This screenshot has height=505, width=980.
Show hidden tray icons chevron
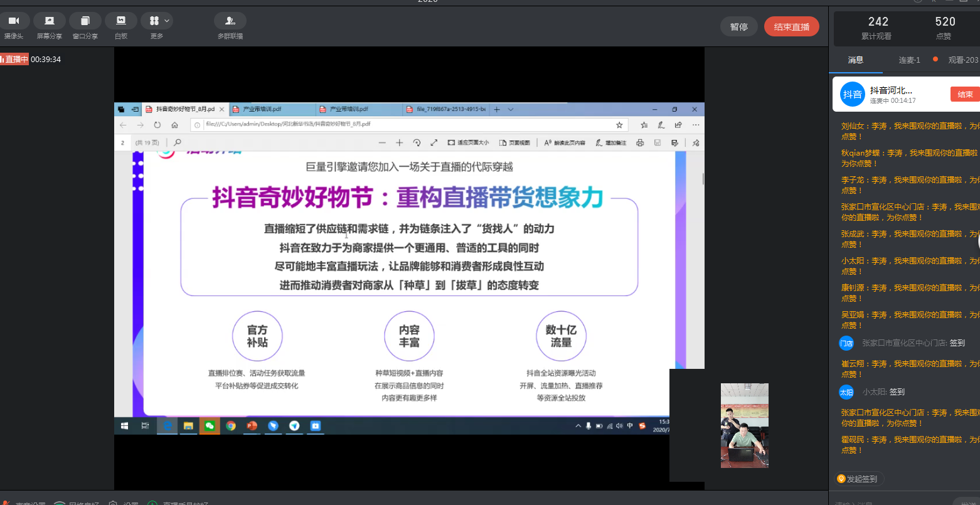[x=578, y=426]
